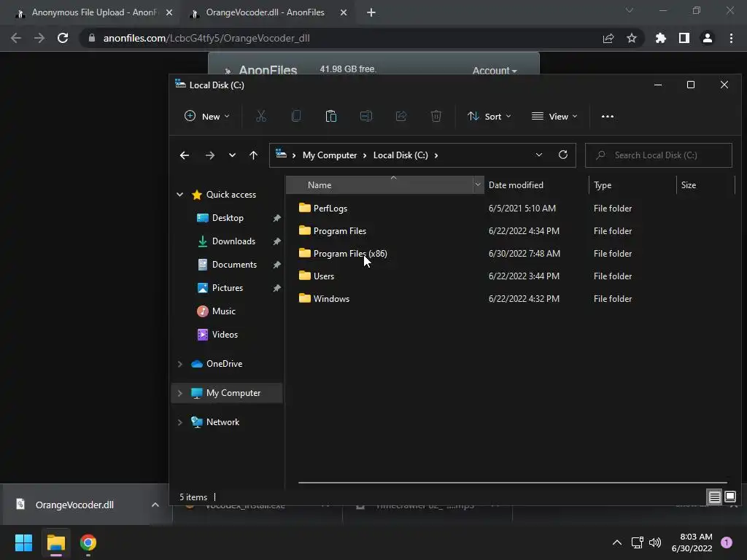
Task: Click the Rename icon in Explorer toolbar
Action: 366,116
